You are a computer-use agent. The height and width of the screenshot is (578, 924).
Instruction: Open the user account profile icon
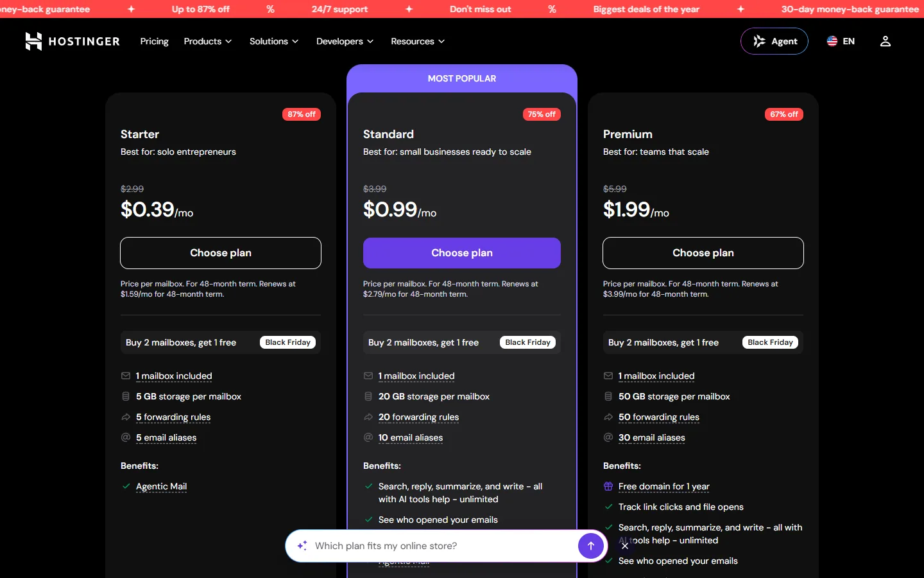pos(886,41)
